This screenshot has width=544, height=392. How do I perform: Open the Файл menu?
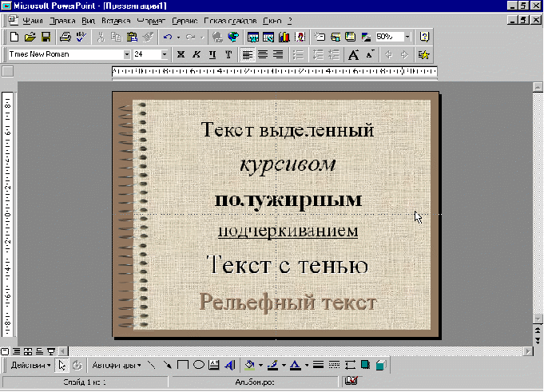coord(33,21)
